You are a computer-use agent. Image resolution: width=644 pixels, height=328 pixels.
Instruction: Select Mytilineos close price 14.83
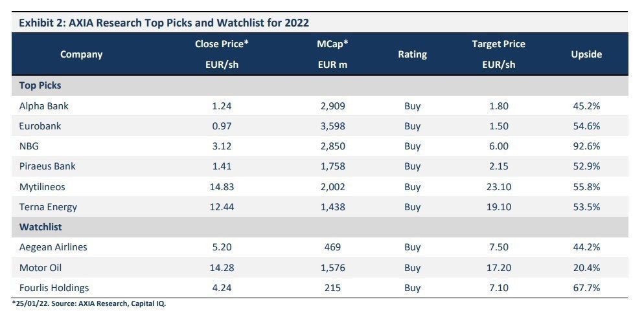click(x=222, y=187)
